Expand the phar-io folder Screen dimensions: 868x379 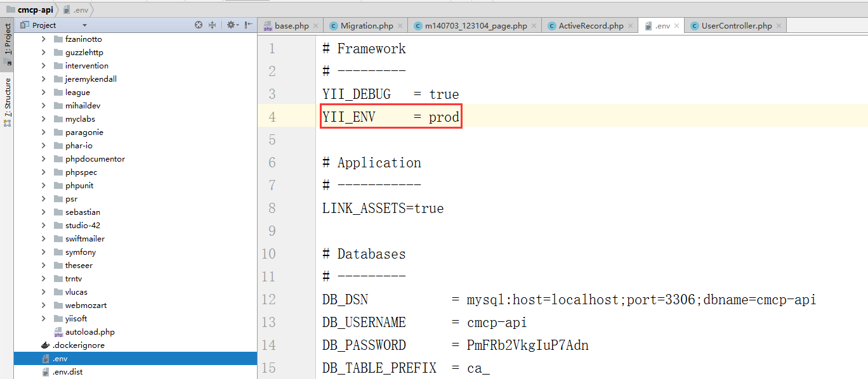coord(44,145)
